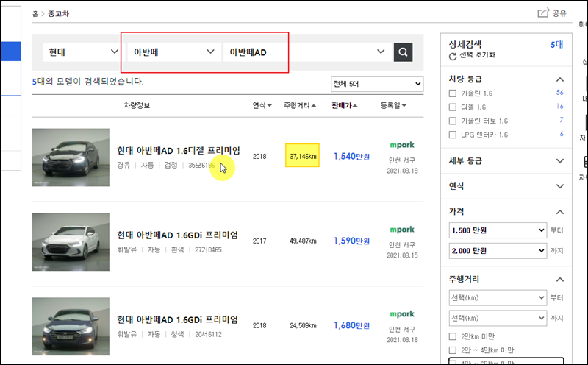The image size is (588, 365).
Task: Open the 2017 아반떼AD 1.6GDi 프리미엄 listing
Action: pyautogui.click(x=177, y=235)
